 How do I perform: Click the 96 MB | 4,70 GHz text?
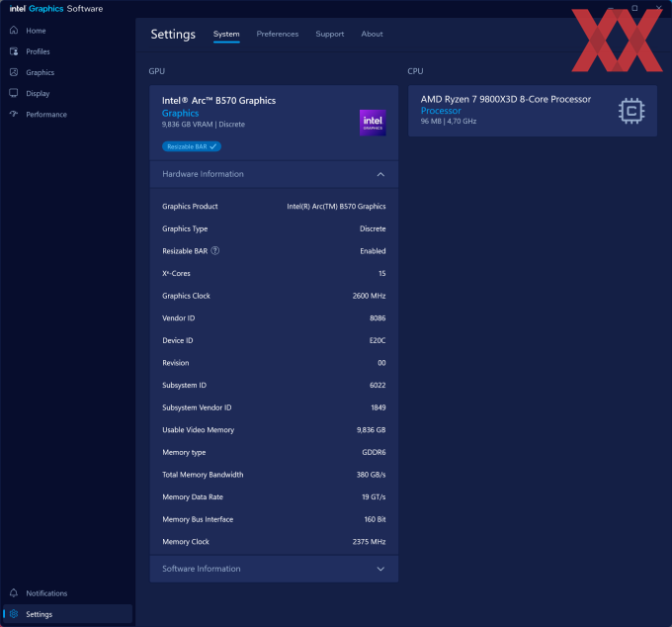pyautogui.click(x=448, y=121)
